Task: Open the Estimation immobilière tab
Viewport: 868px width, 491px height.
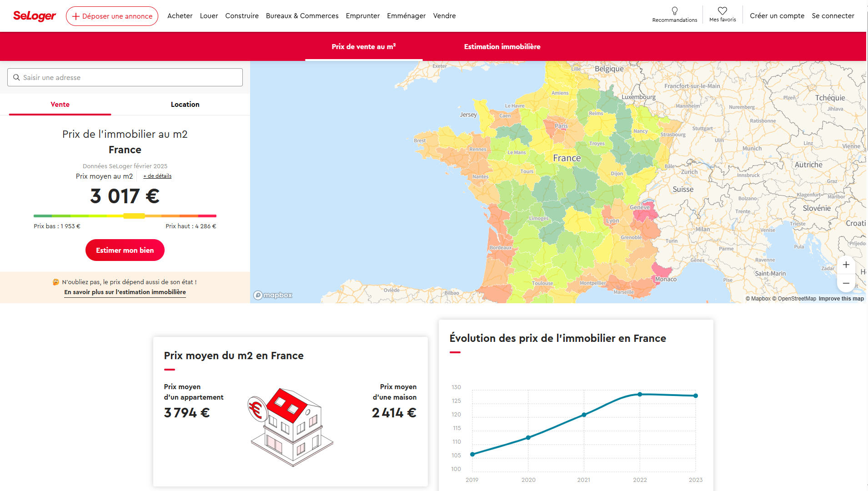Action: (502, 46)
